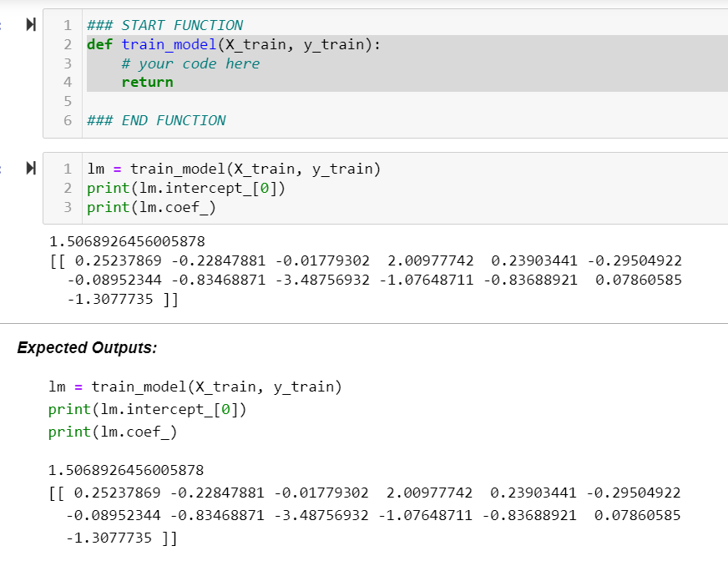Click empty line 5 in function cell
Viewport: 728px width, 566px height.
404,101
